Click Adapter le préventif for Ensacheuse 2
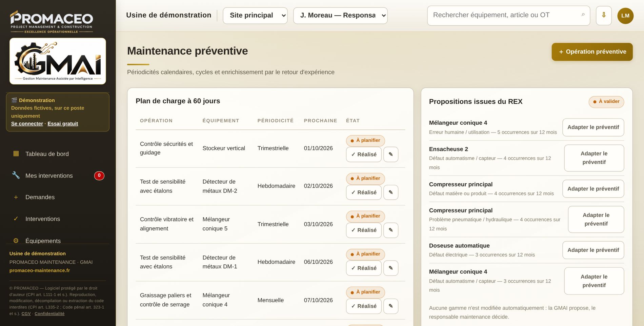Viewport: 644px width, 326px height. click(x=594, y=158)
